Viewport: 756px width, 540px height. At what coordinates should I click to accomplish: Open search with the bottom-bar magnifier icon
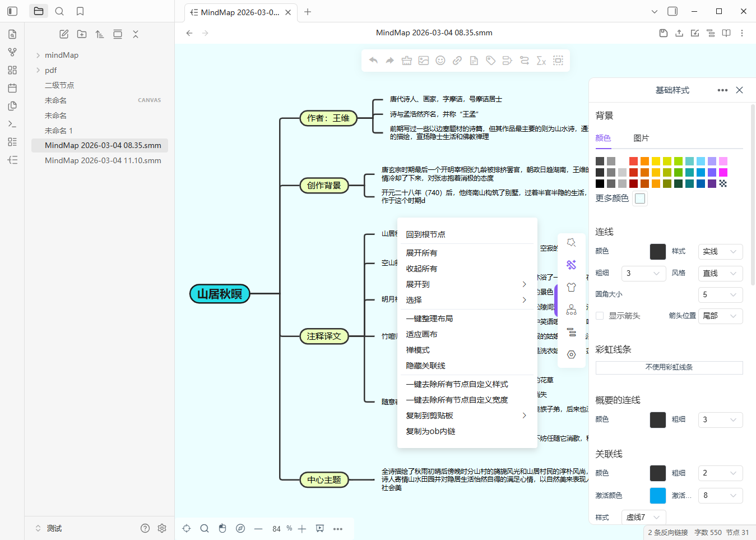coord(205,528)
